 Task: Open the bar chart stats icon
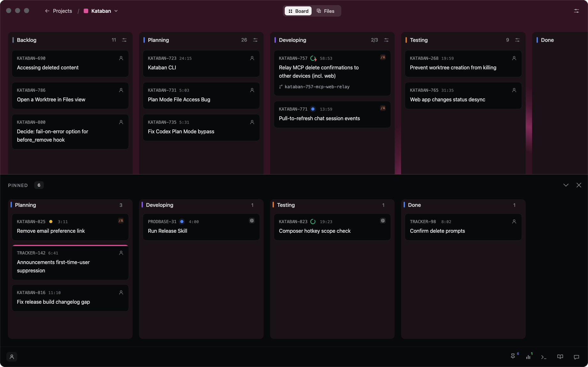point(529,356)
